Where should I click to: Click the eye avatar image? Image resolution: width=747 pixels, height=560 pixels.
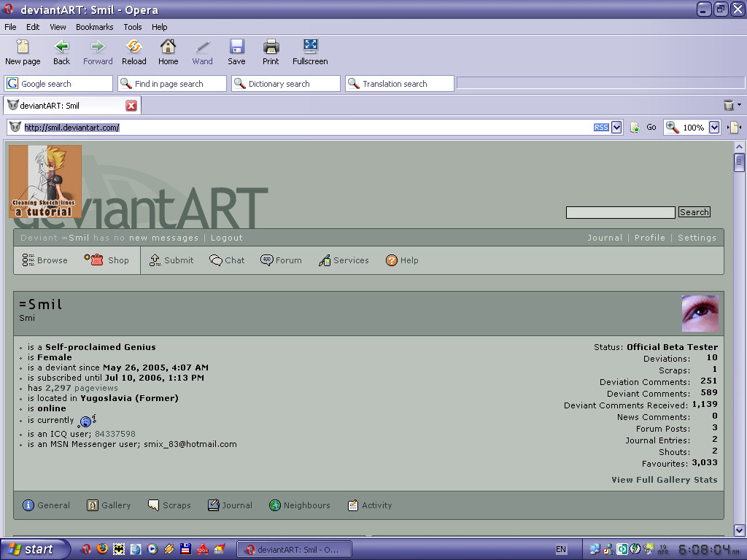point(700,314)
